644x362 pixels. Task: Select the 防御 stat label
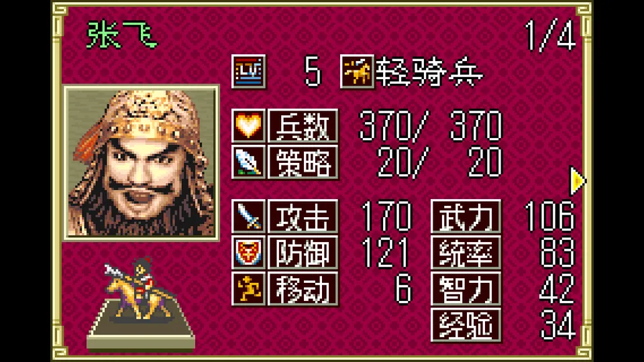tap(303, 253)
